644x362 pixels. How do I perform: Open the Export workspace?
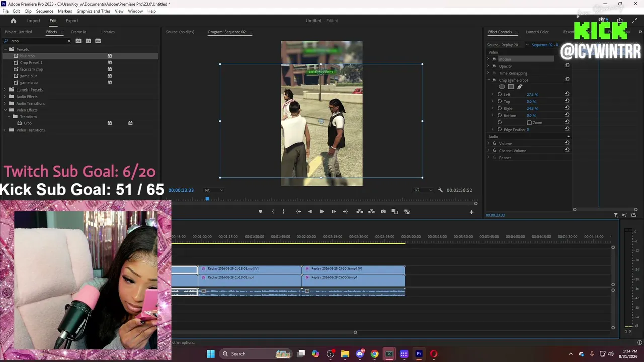(x=72, y=21)
